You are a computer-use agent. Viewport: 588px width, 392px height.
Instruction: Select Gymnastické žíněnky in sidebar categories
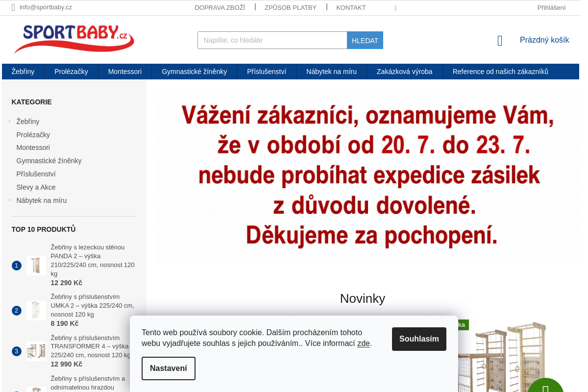pyautogui.click(x=49, y=161)
